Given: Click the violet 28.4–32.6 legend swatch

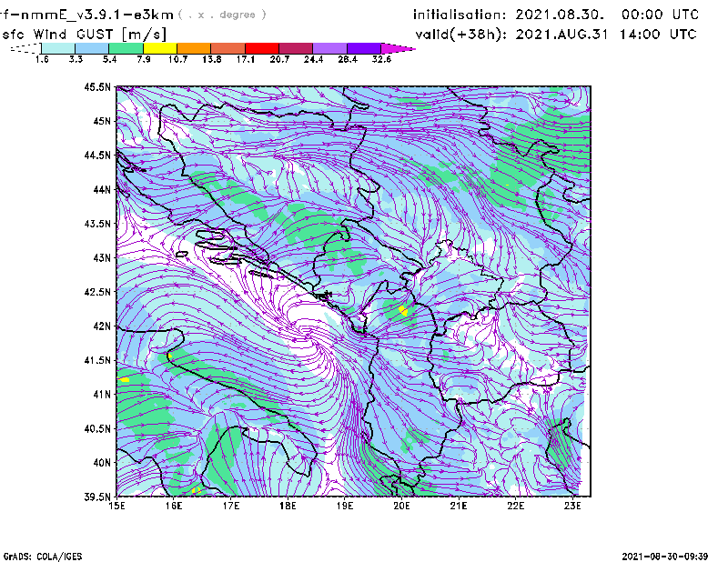Looking at the screenshot, I should 363,48.
